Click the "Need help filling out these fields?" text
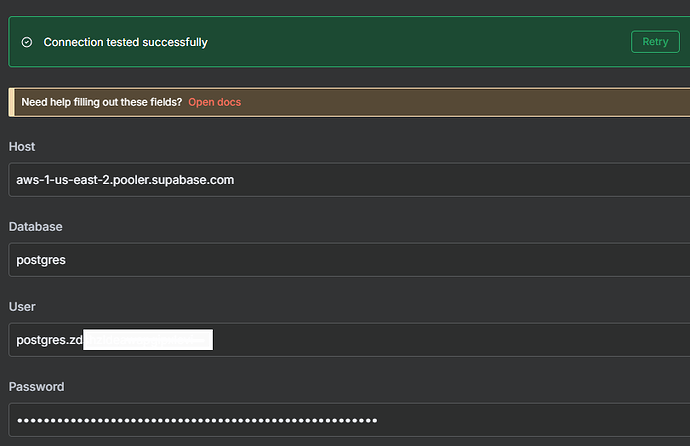The width and height of the screenshot is (690, 446). coord(101,102)
